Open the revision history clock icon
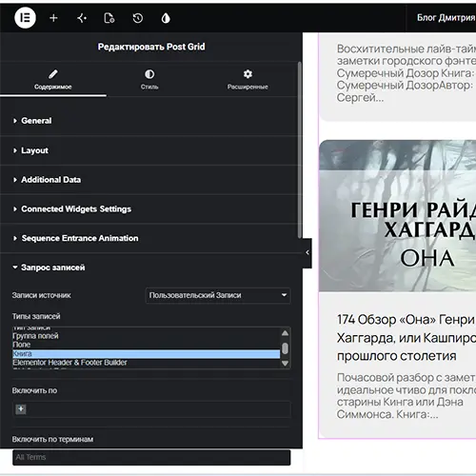The width and height of the screenshot is (476, 476). 137,18
